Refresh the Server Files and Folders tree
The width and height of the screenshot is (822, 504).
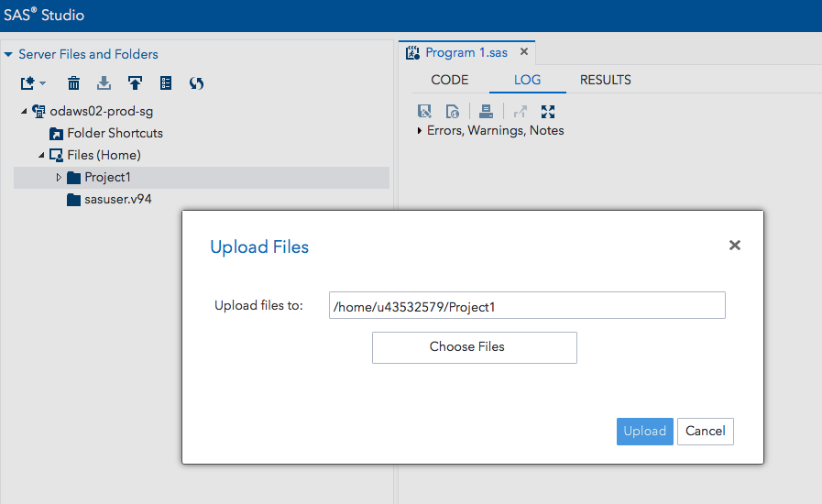pos(196,83)
